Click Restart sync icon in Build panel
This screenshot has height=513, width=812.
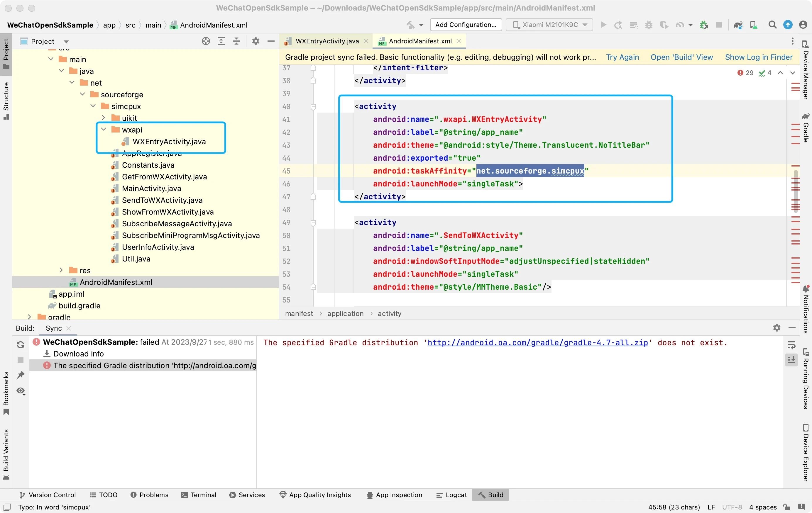pyautogui.click(x=21, y=344)
